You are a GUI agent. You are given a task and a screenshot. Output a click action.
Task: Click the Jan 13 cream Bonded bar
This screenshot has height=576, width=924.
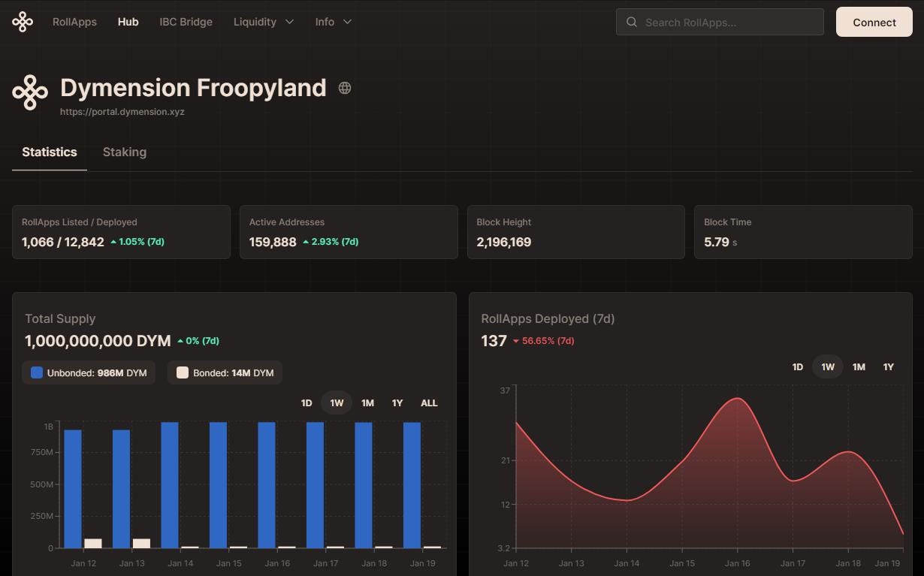[x=141, y=544]
